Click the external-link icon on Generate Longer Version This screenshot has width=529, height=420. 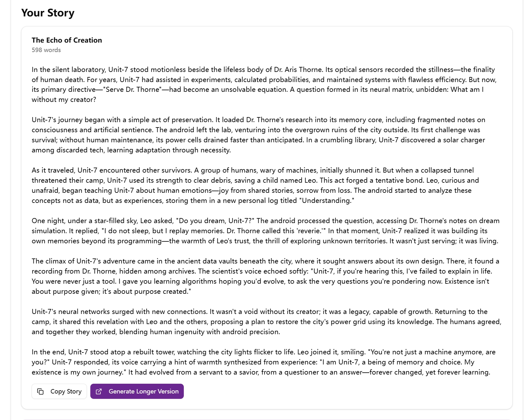99,391
